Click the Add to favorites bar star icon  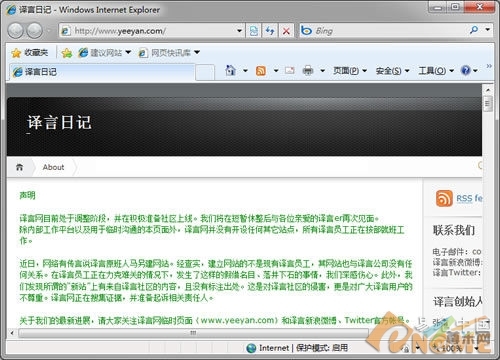(67, 53)
